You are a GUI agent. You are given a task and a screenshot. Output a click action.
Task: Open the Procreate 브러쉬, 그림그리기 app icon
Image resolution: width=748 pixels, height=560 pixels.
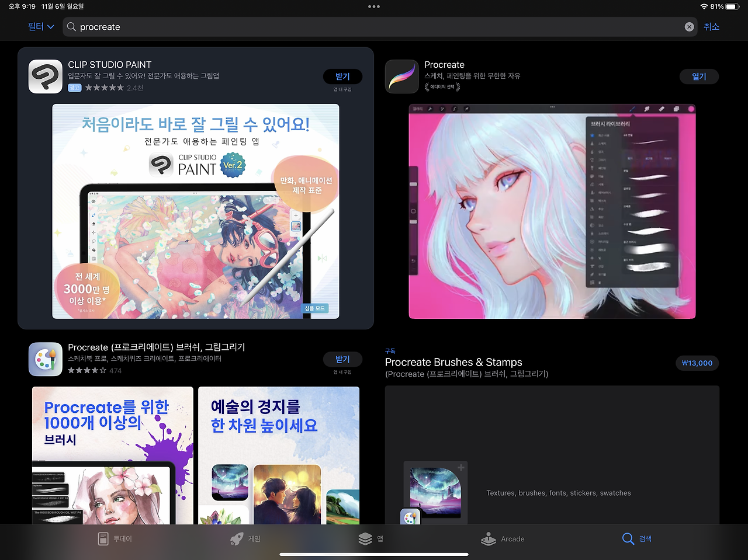(x=46, y=359)
